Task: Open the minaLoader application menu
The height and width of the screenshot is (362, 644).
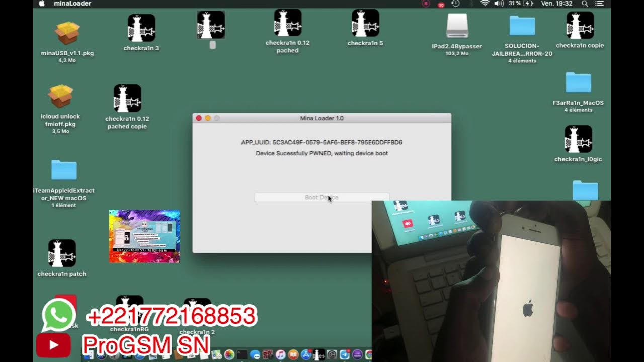Action: click(72, 4)
